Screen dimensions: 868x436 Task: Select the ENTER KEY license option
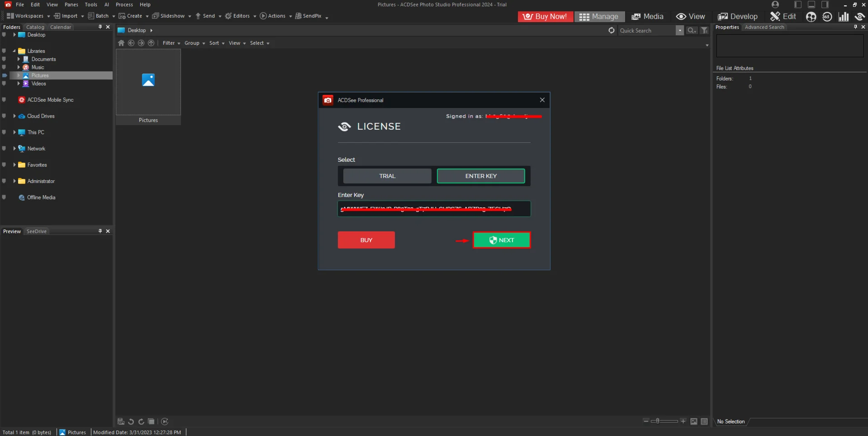[481, 176]
